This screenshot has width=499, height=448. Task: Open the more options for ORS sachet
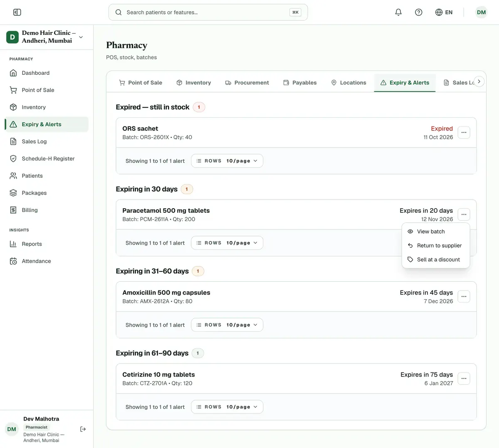(464, 133)
